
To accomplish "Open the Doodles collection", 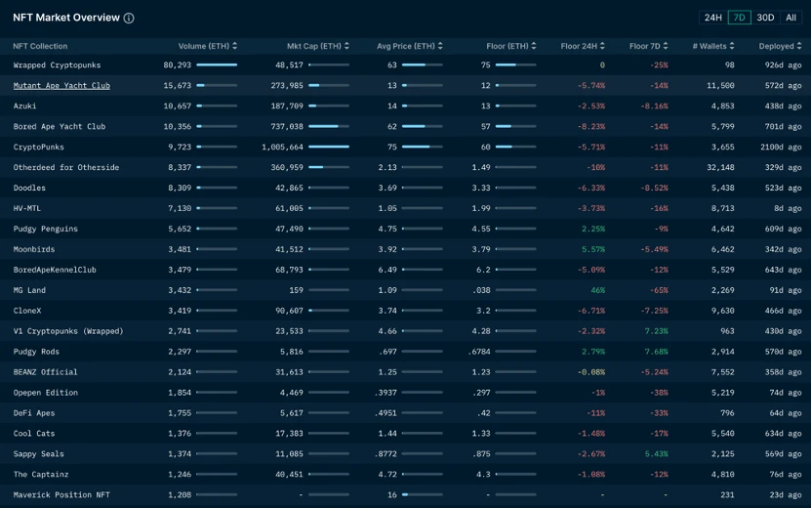I will (x=29, y=188).
